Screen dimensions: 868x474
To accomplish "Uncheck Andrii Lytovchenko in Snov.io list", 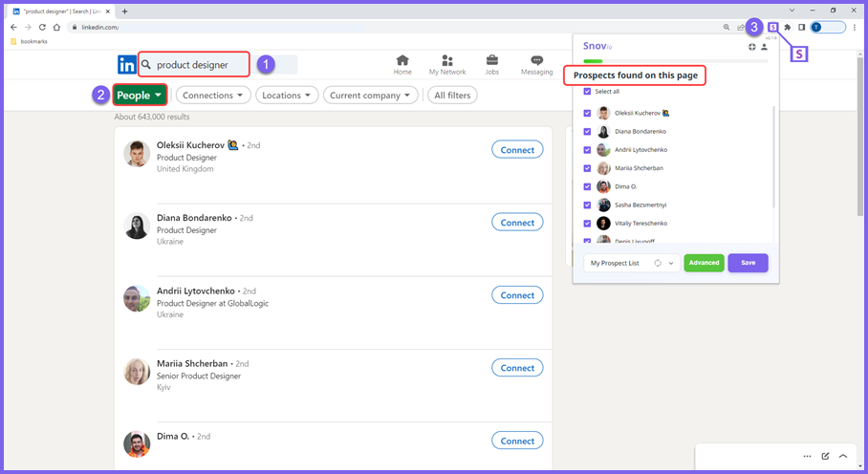I will click(587, 150).
